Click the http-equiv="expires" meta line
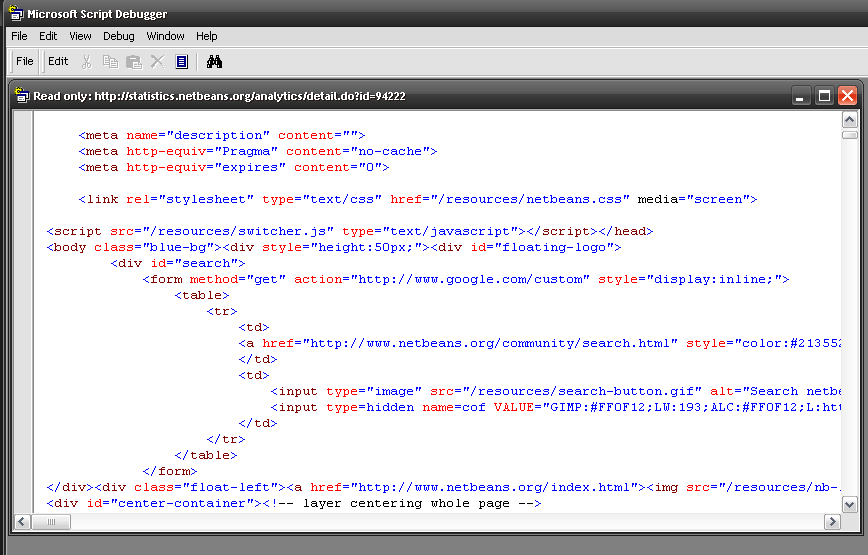 pos(234,168)
